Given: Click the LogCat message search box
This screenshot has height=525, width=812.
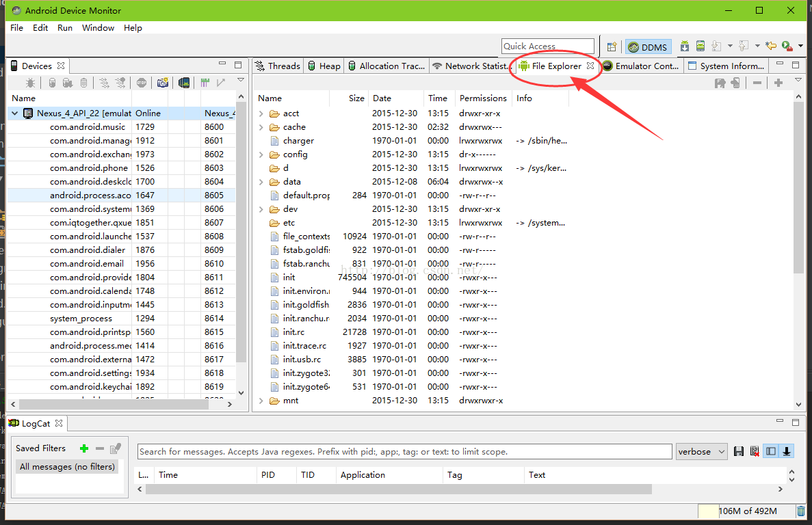Looking at the screenshot, I should [404, 452].
